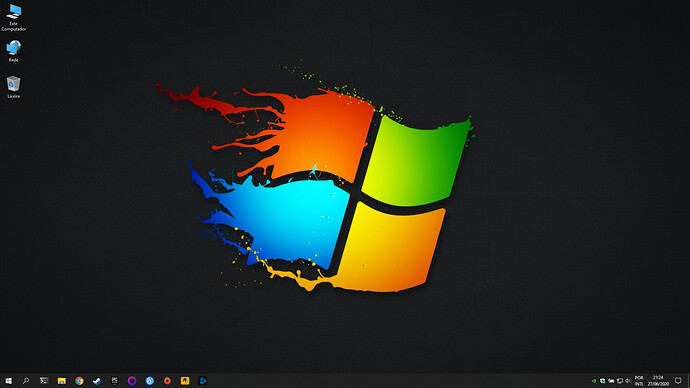Viewport: 690px width, 388px height.
Task: Open the volume speaker tray icon
Action: [628, 381]
